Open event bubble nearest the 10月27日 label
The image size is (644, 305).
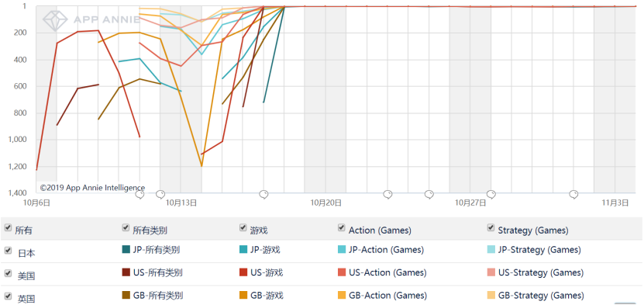coord(491,194)
